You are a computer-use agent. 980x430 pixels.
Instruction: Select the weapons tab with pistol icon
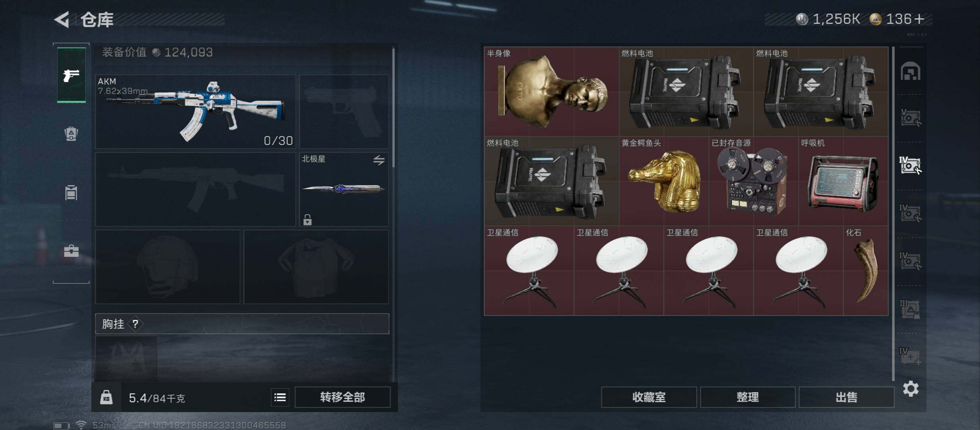(71, 75)
